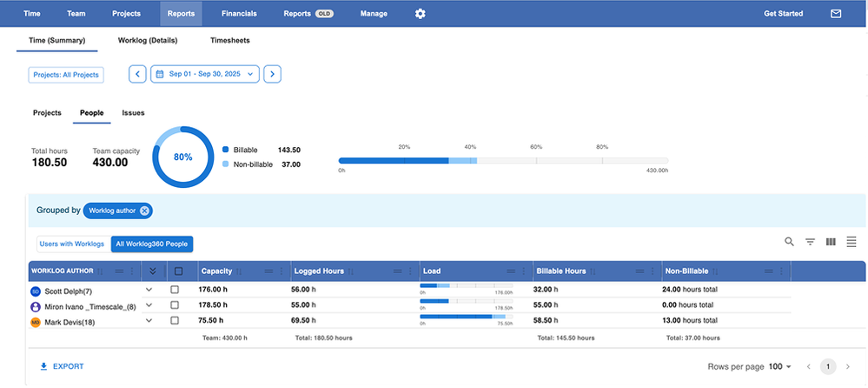Go to previous date range arrow
Screen dimensions: 868x388
pyautogui.click(x=137, y=74)
